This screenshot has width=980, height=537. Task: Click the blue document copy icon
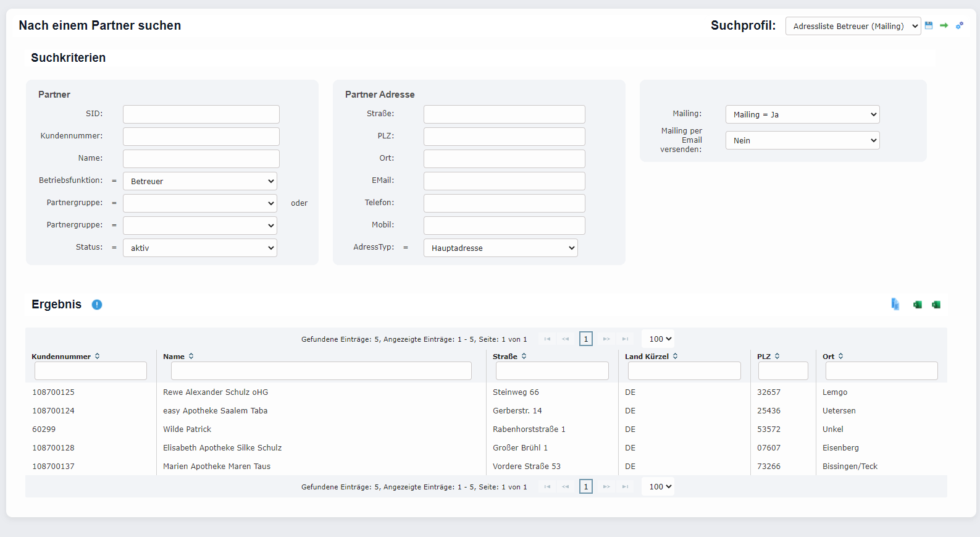point(895,304)
